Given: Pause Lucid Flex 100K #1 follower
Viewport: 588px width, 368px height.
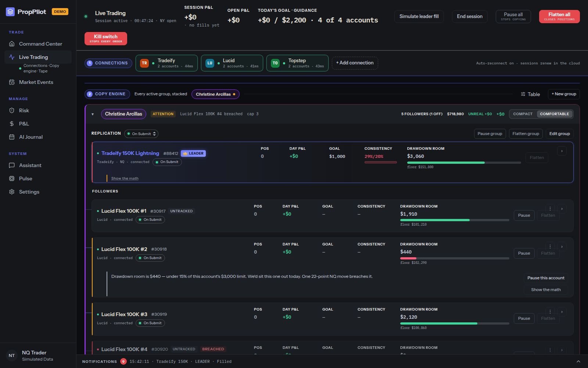Looking at the screenshot, I should click(x=524, y=215).
